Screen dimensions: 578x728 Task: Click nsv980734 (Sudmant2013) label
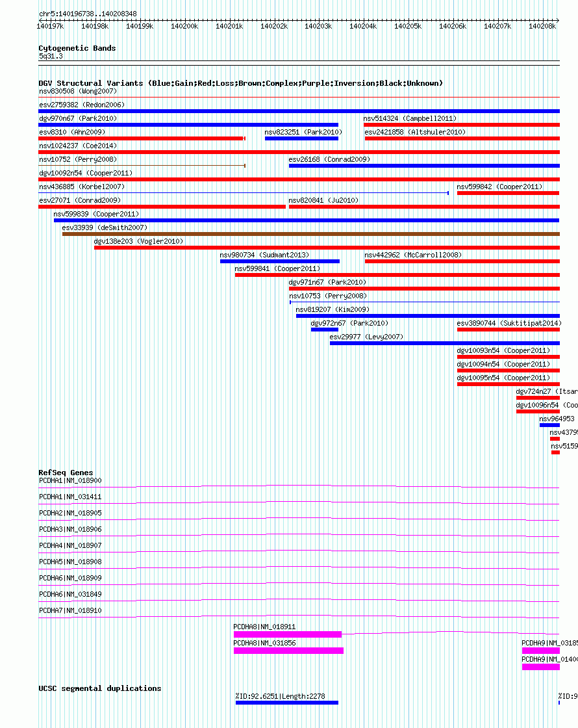click(264, 255)
